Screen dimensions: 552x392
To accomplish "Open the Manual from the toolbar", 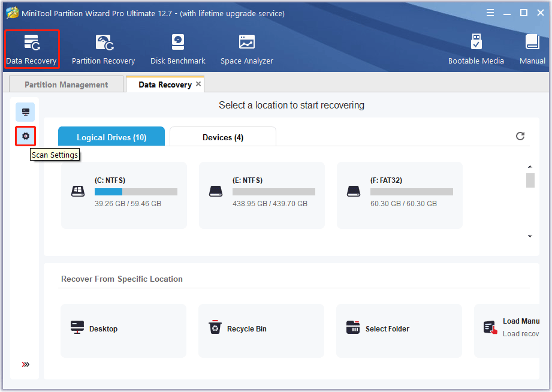I will [x=532, y=49].
